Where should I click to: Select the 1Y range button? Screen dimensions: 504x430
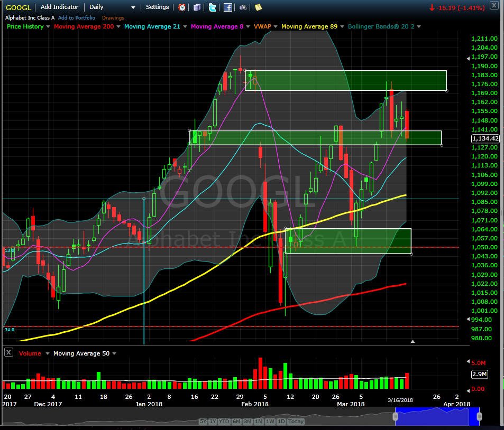pyautogui.click(x=213, y=422)
